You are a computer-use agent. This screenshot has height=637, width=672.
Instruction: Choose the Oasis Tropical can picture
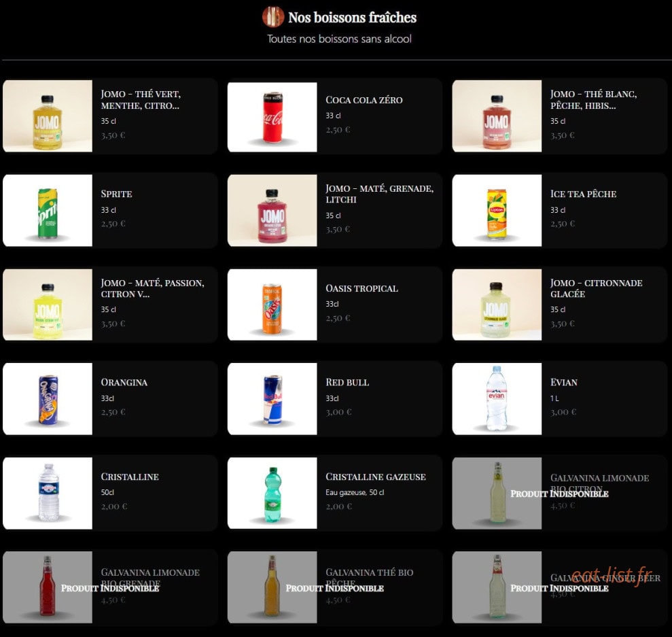(x=272, y=305)
